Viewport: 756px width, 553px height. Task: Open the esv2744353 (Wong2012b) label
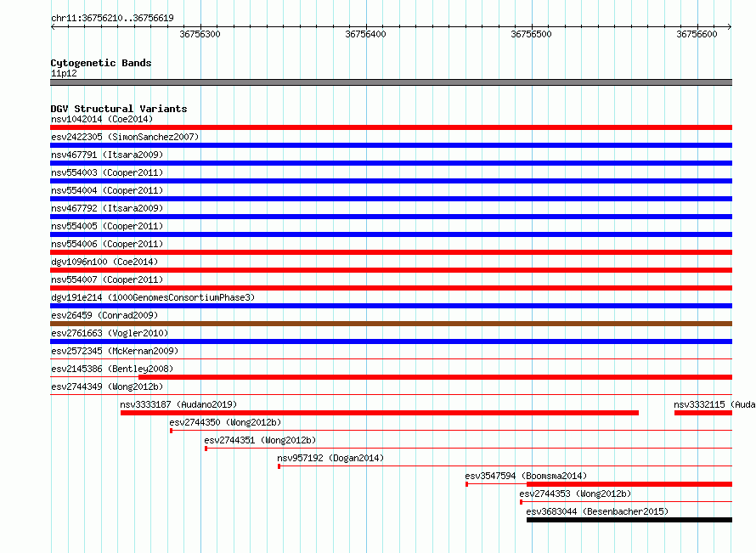tap(575, 494)
